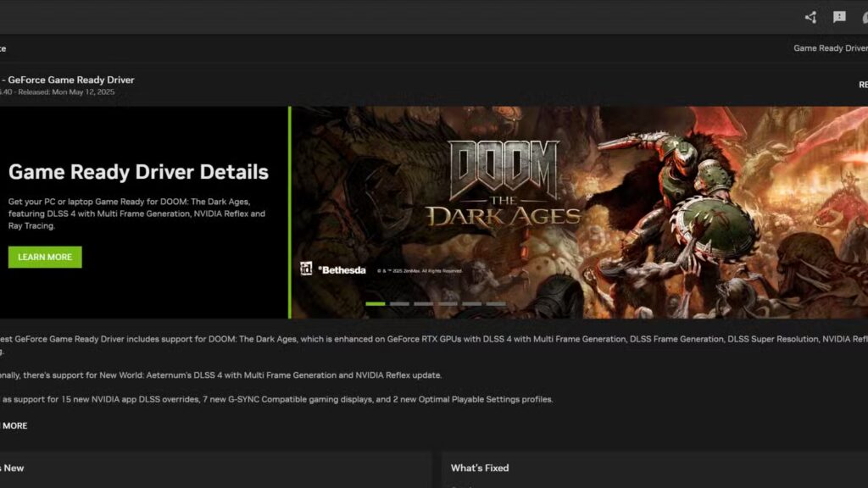Click the 'Get your PC or laptop Game Ready' paragraph
This screenshot has width=868, height=488.
[136, 213]
